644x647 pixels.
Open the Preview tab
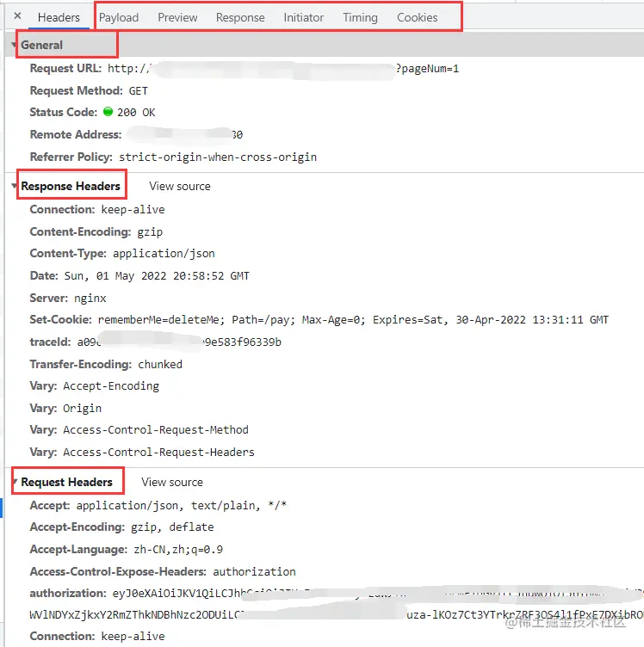tap(177, 17)
